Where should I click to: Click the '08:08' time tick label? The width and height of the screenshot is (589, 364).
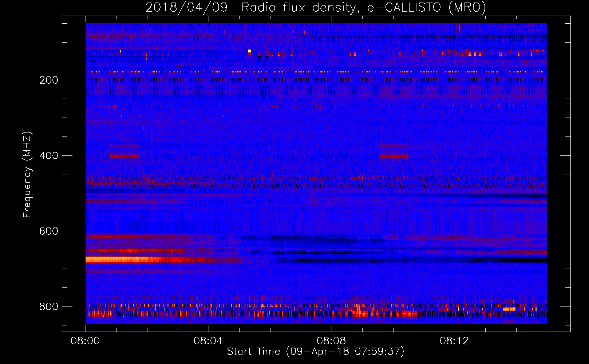coord(331,341)
